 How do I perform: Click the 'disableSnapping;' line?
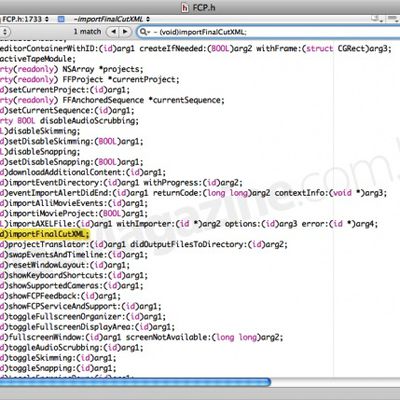40,152
